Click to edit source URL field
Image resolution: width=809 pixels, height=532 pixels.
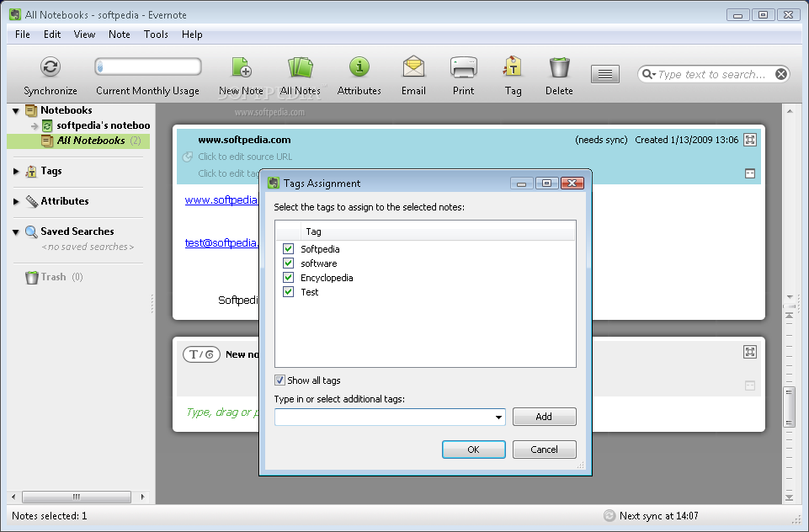[245, 157]
